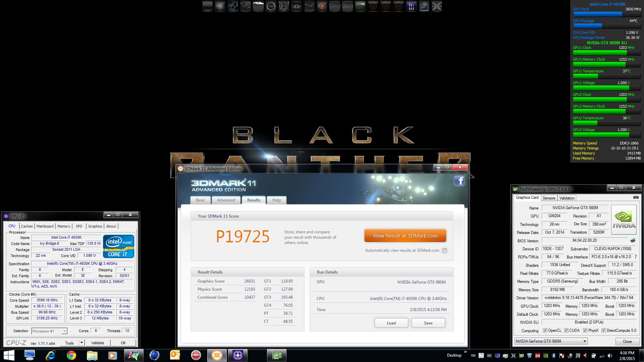Switch to the Basic tab in 3DMark
This screenshot has width=644, height=362.
(x=201, y=200)
